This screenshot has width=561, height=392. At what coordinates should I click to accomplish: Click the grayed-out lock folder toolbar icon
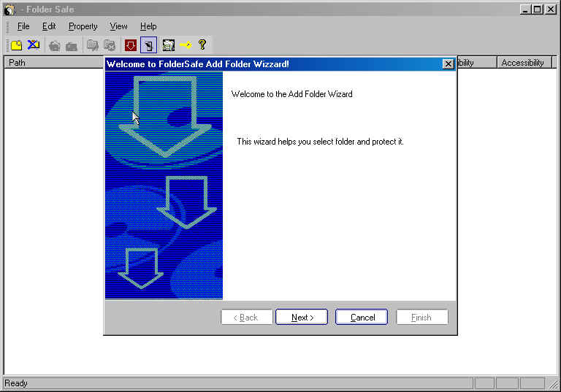tap(54, 45)
